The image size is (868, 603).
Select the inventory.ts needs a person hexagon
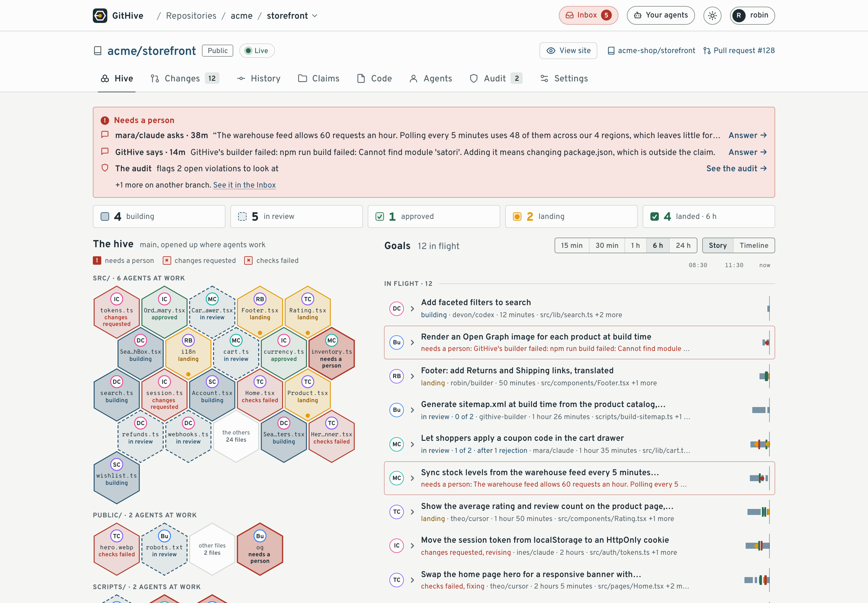332,353
